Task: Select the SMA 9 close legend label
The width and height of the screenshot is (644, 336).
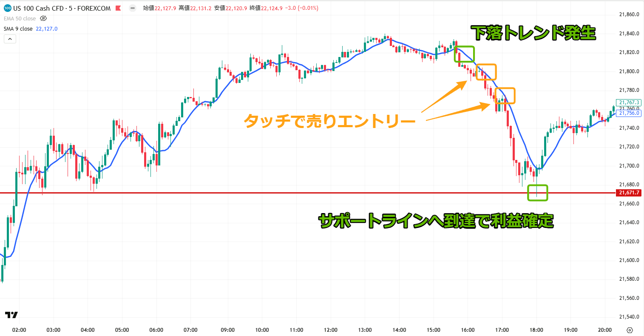Action: click(18, 28)
